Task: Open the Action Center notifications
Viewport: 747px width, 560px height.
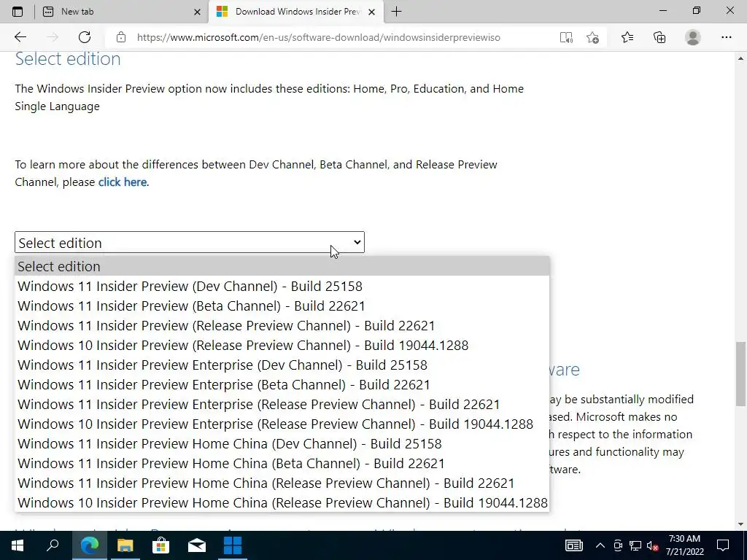Action: [x=723, y=545]
